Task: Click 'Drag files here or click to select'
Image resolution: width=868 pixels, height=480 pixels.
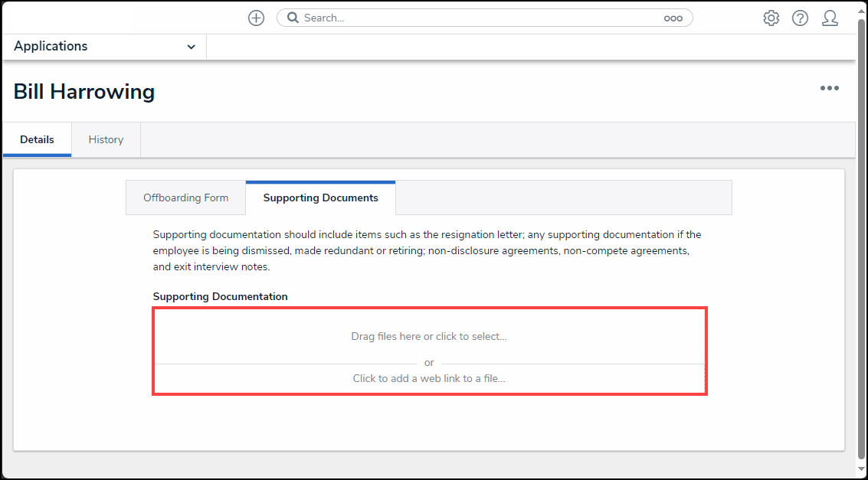Action: coord(429,336)
